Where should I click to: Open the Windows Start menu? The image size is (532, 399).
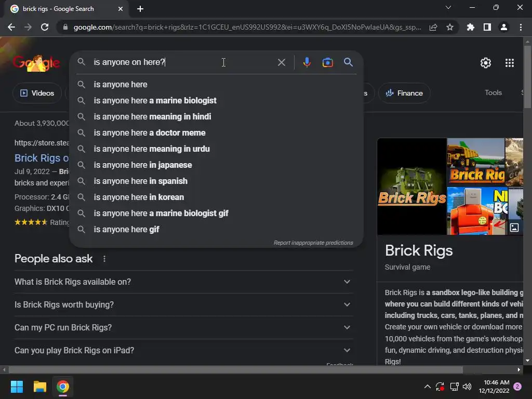tap(17, 387)
